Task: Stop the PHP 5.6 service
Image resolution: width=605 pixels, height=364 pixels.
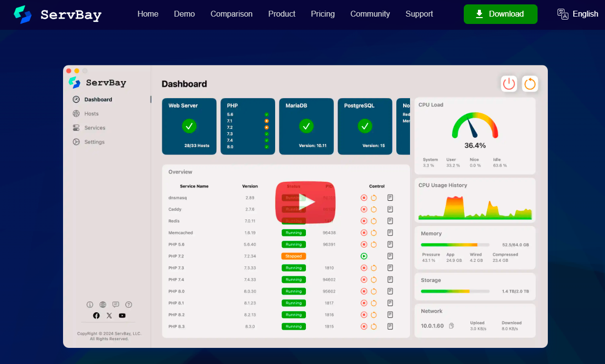Action: pyautogui.click(x=364, y=245)
